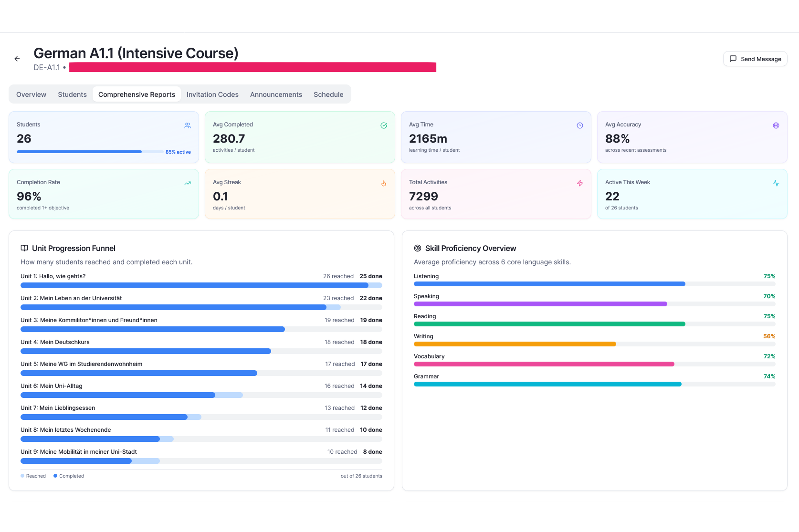Image resolution: width=799 pixels, height=532 pixels.
Task: Click the 10 reached value for Unit 9
Action: coord(342,452)
